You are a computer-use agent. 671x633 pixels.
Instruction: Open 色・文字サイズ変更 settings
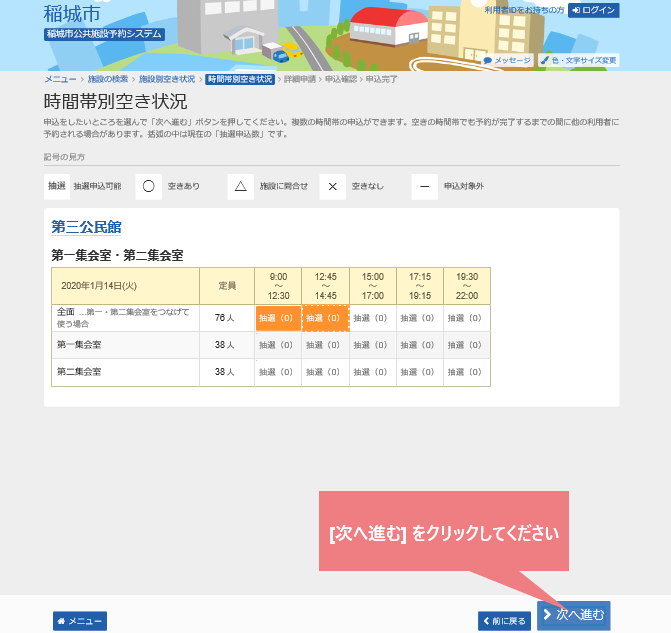579,60
